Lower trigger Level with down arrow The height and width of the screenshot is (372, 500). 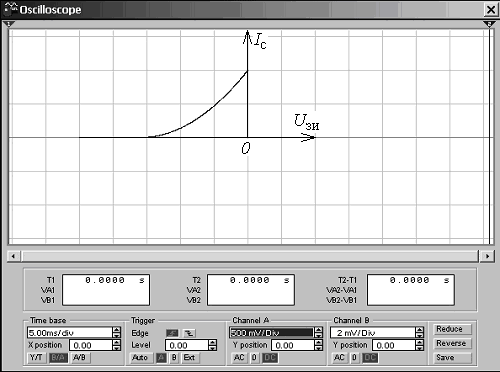213,348
